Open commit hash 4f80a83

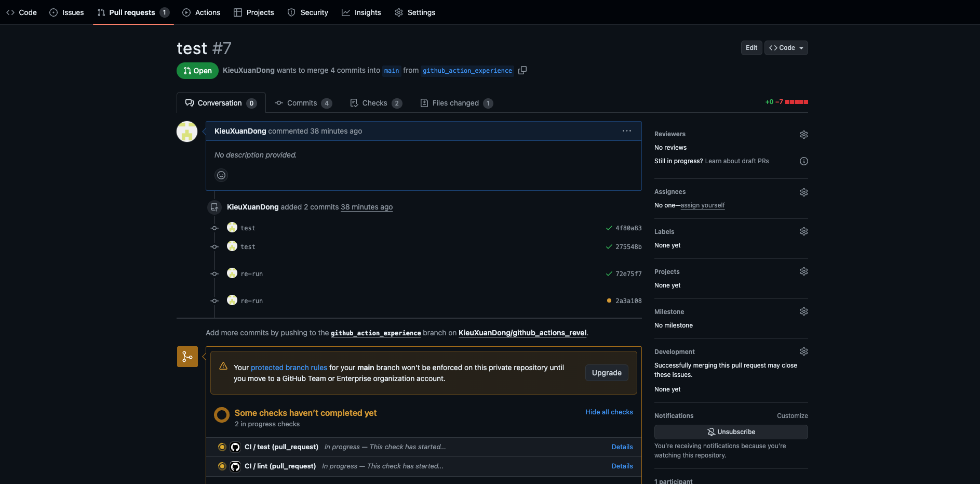(x=628, y=228)
